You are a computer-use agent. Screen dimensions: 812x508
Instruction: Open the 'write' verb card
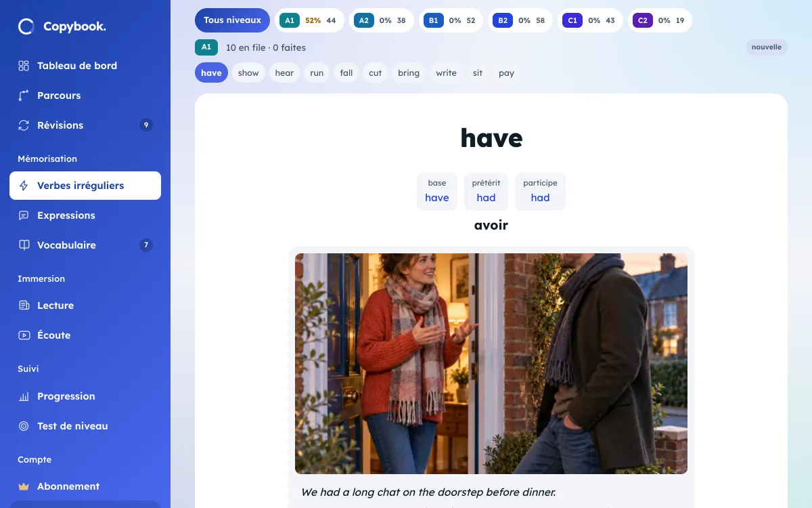click(446, 73)
